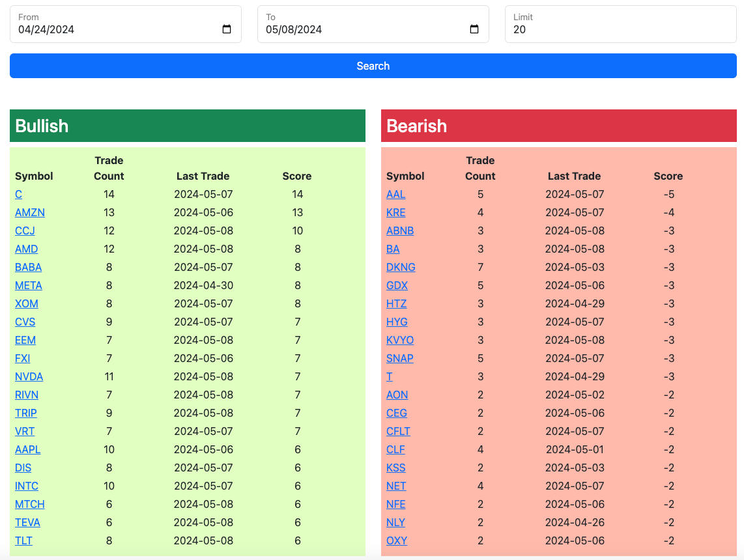The width and height of the screenshot is (744, 560).
Task: Click the Limit input field
Action: tap(621, 24)
